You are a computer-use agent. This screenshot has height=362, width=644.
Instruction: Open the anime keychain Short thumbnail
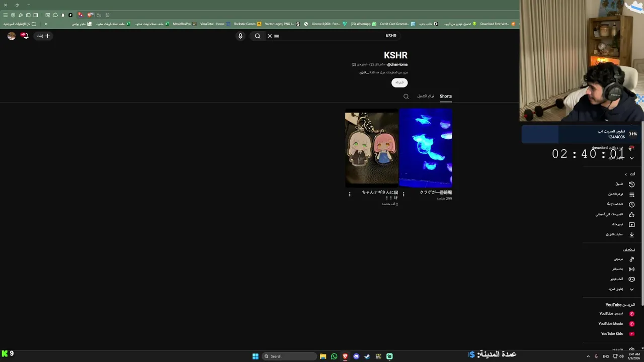coord(371,148)
